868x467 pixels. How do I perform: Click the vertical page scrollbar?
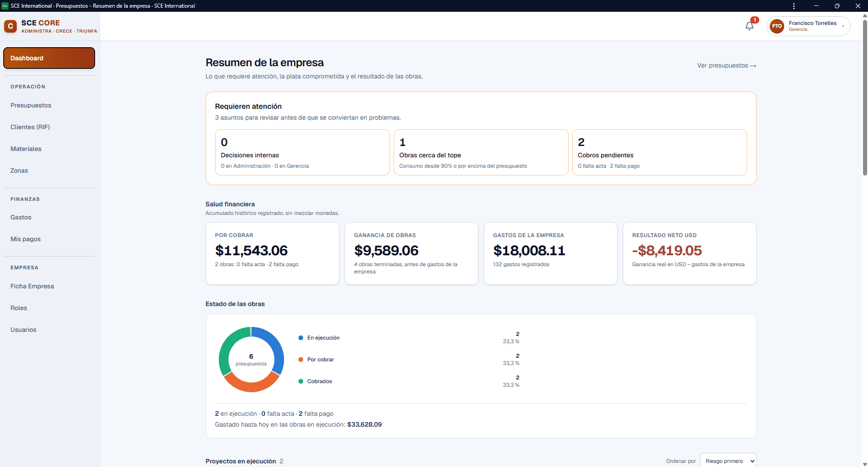(x=865, y=97)
